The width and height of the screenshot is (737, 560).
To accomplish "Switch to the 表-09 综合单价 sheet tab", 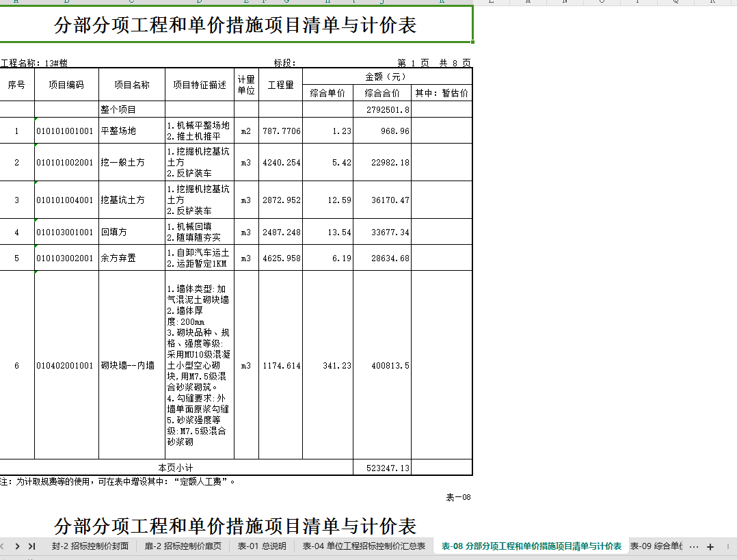I will tap(656, 546).
